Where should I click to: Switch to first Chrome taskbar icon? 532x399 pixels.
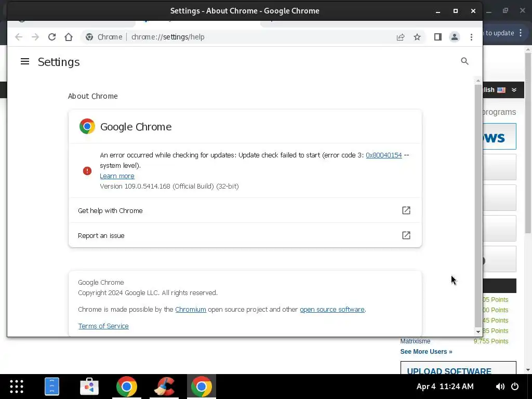pyautogui.click(x=127, y=387)
